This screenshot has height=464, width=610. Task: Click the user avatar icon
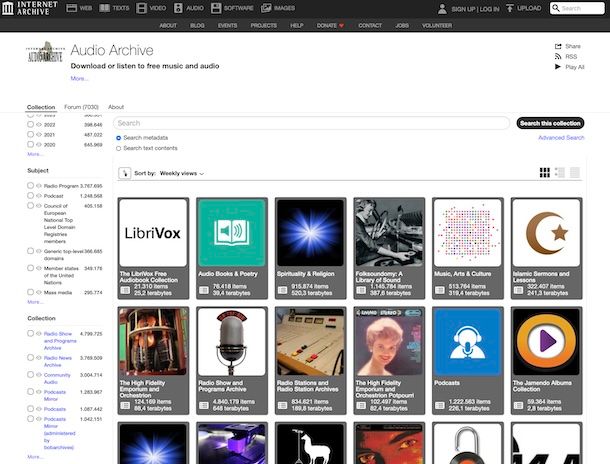pyautogui.click(x=442, y=9)
